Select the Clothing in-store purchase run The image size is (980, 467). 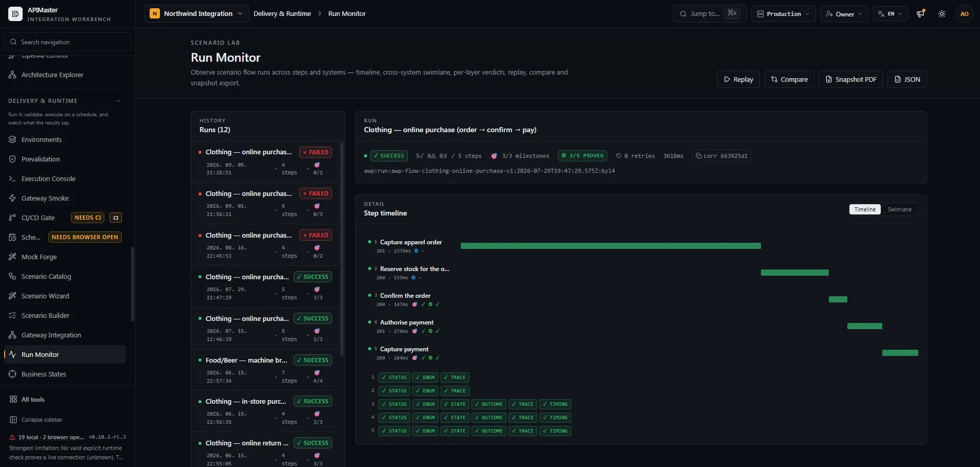(265, 411)
